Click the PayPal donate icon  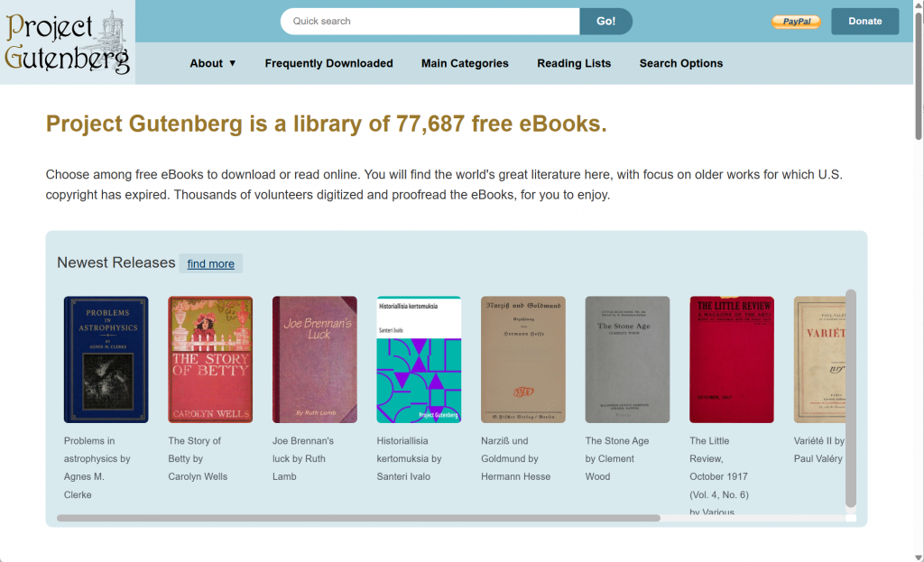tap(796, 22)
